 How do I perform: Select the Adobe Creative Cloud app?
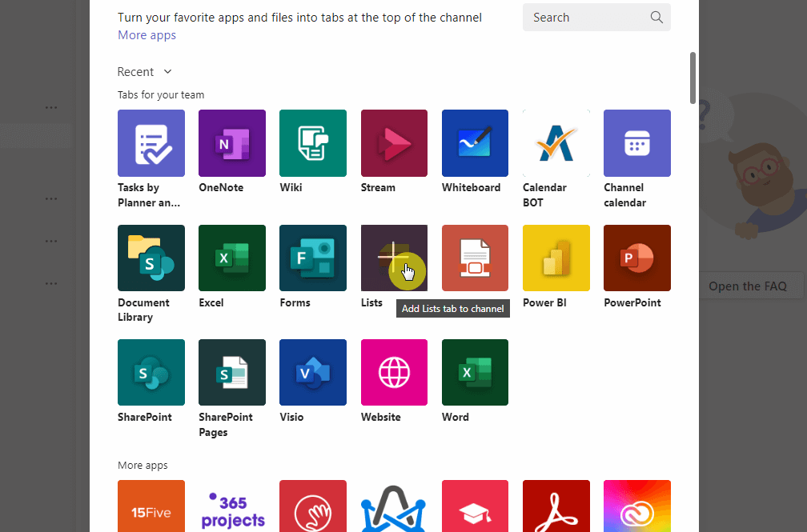637,506
